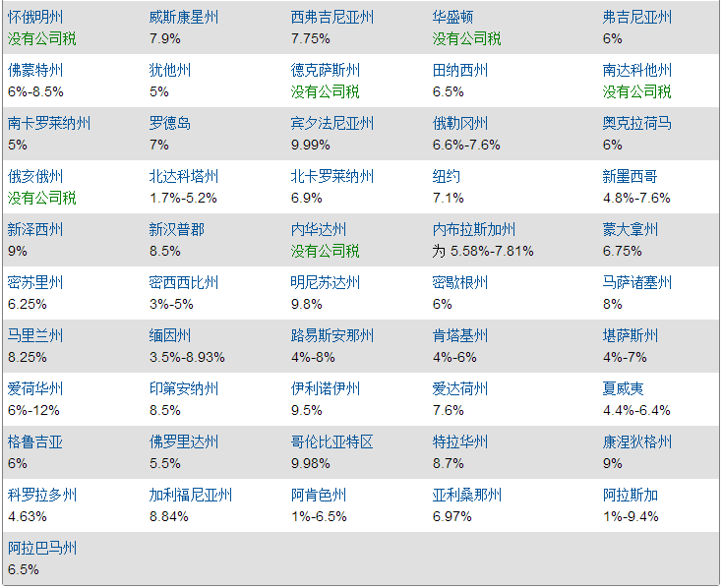Select the 华盛顿 link
The width and height of the screenshot is (722, 588).
453,17
